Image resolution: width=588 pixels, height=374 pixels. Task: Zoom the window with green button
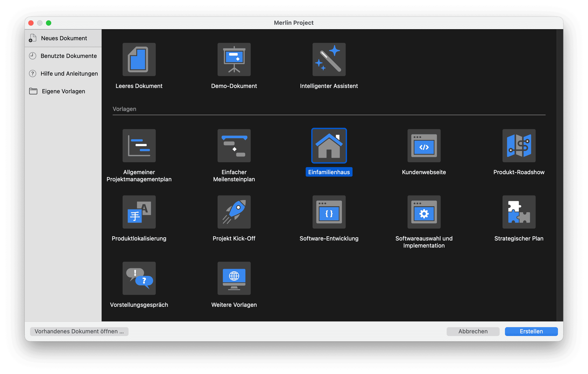(x=49, y=23)
